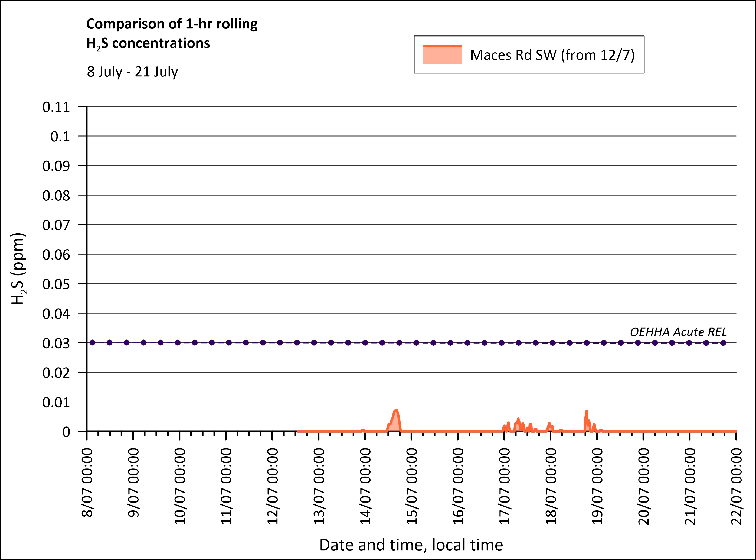Click the 'Maces Rd SW (from 12/7)' legend label
Screen dimensions: 756x560
552,55
